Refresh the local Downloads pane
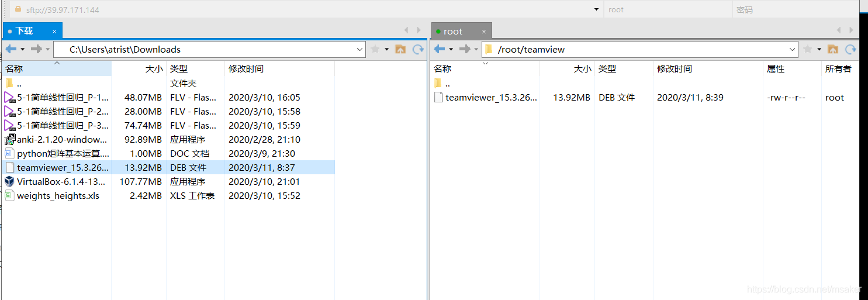The image size is (868, 300). [x=418, y=49]
